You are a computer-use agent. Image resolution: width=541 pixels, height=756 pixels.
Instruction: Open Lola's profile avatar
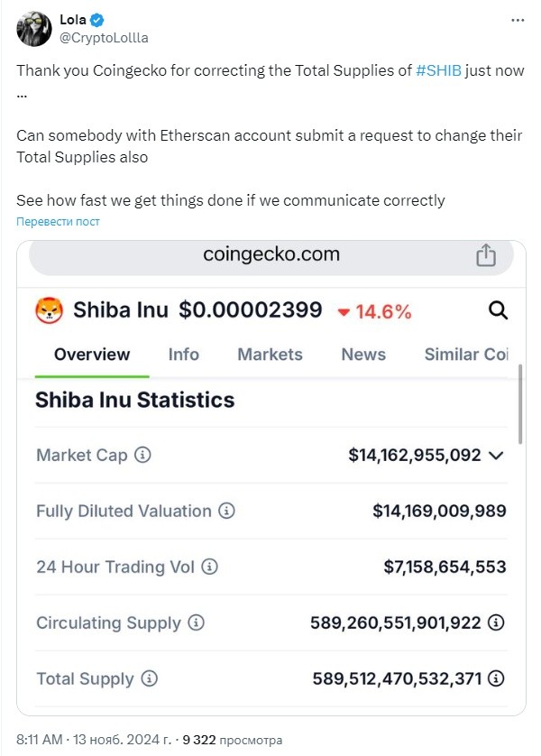pos(33,29)
